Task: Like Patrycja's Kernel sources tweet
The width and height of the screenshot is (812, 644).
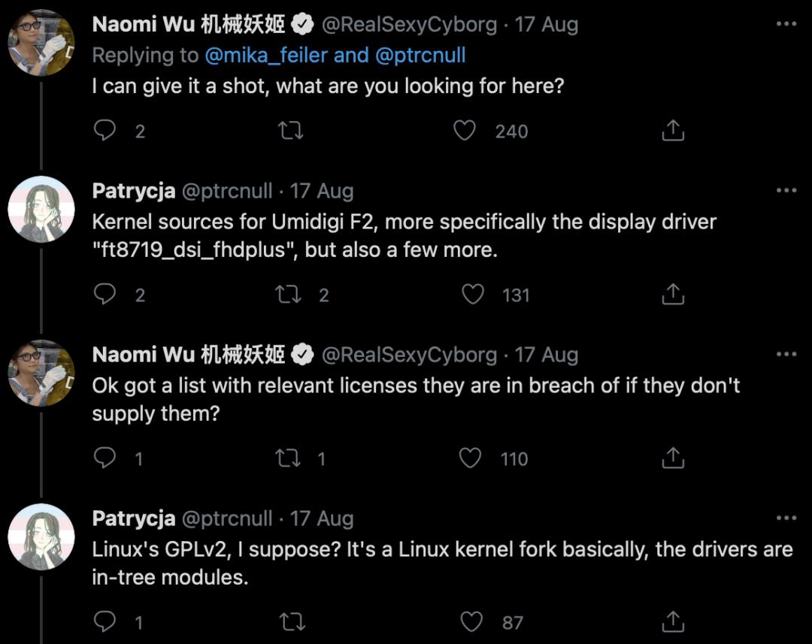Action: point(473,295)
